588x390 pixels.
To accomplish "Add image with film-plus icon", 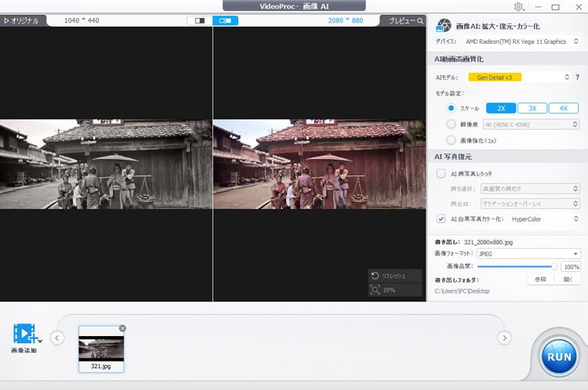I will (24, 333).
